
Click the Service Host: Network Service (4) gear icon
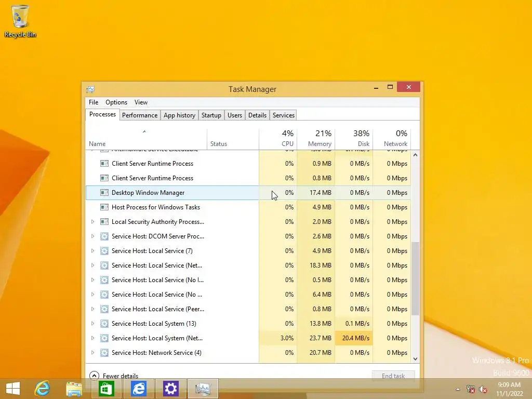[x=104, y=353]
